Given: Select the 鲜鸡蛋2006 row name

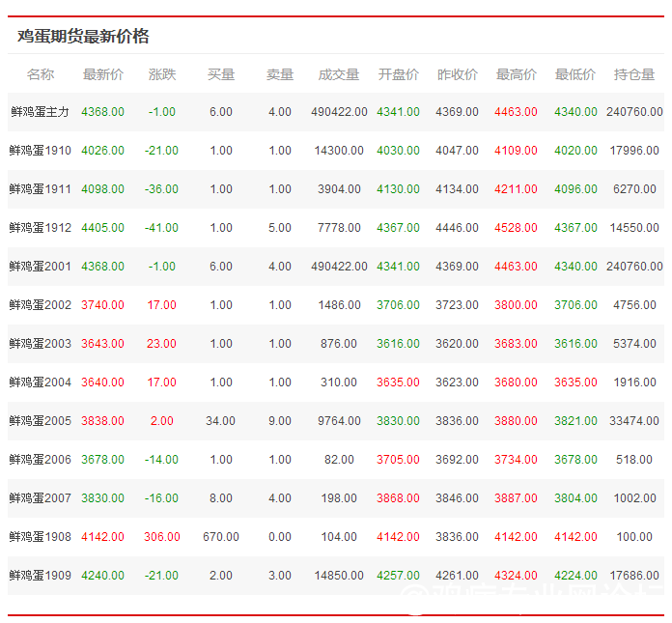Looking at the screenshot, I should [x=40, y=459].
